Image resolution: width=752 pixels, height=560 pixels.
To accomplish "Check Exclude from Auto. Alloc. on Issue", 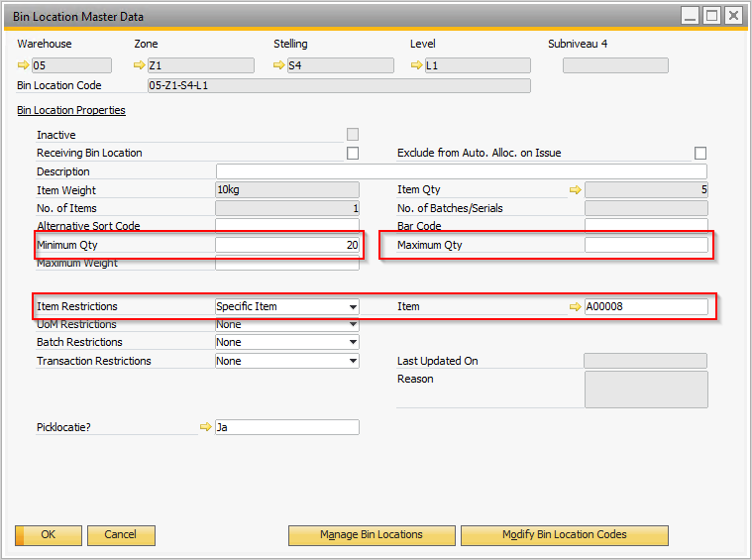I will click(700, 154).
